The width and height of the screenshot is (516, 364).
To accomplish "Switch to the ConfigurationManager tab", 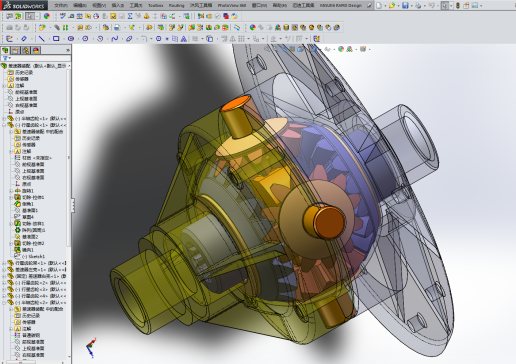I will coord(26,50).
